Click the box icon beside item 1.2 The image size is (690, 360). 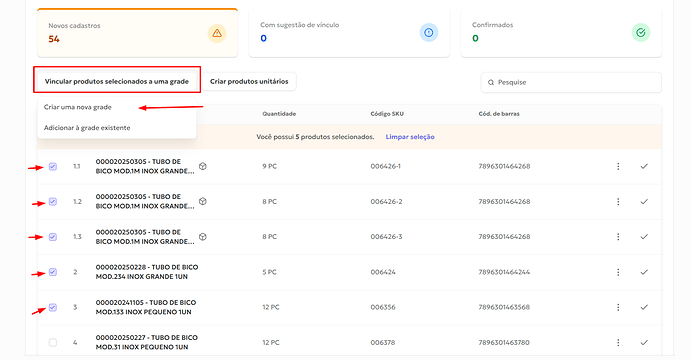202,201
